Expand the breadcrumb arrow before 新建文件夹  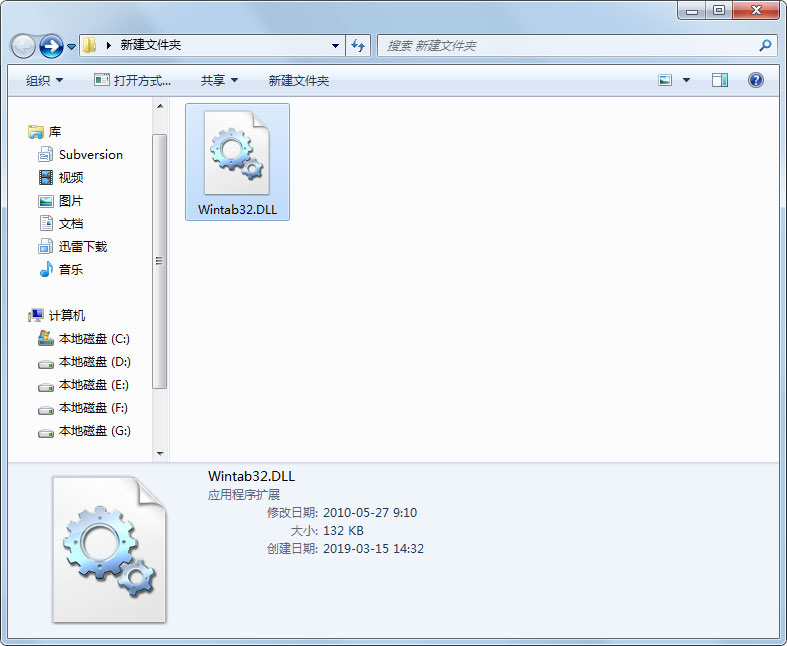tap(109, 46)
